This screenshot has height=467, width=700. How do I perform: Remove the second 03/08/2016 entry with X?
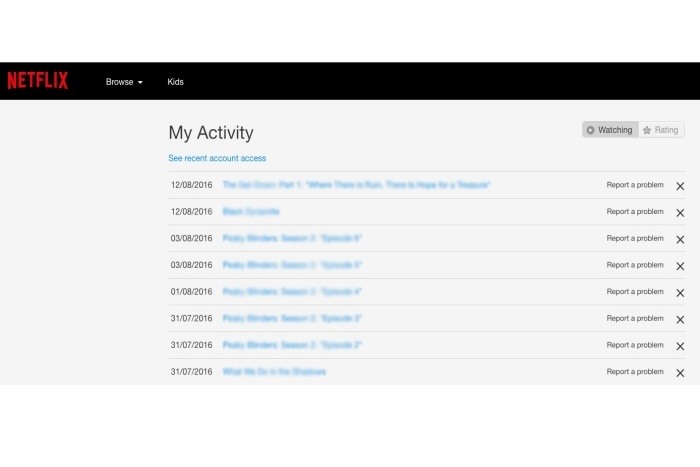(680, 266)
